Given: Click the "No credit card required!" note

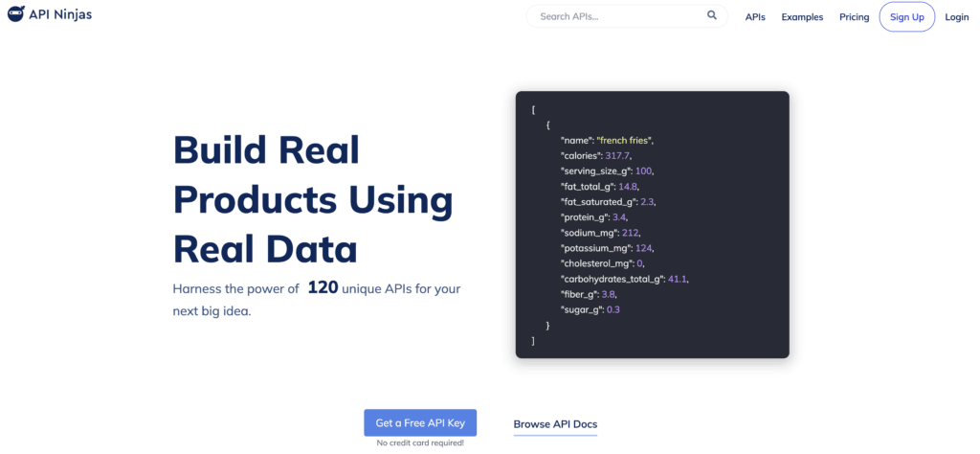Looking at the screenshot, I should pyautogui.click(x=420, y=443).
